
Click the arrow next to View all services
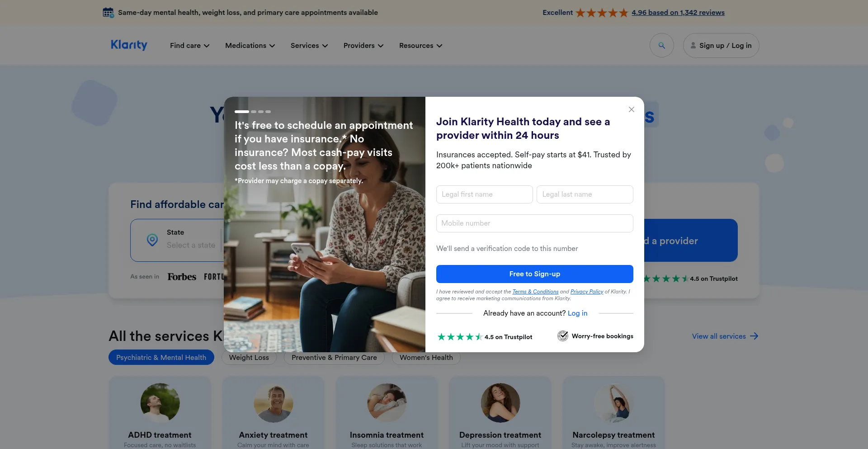(754, 336)
